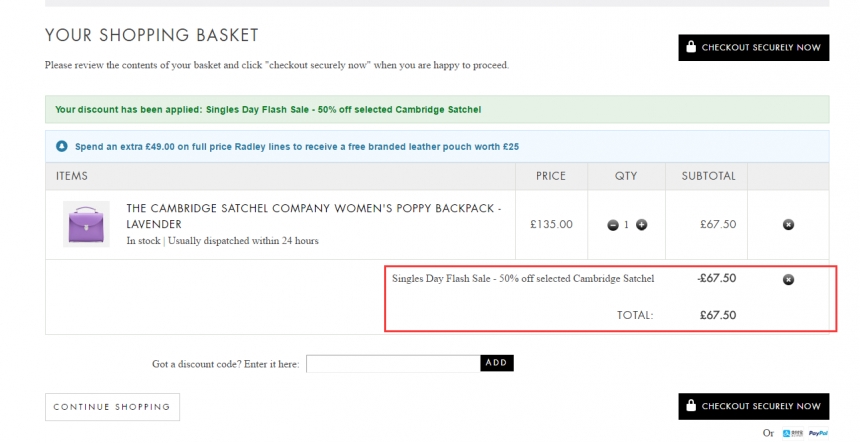Click the Singles Day Flash Sale line in totals
The width and height of the screenshot is (860, 443).
[523, 279]
